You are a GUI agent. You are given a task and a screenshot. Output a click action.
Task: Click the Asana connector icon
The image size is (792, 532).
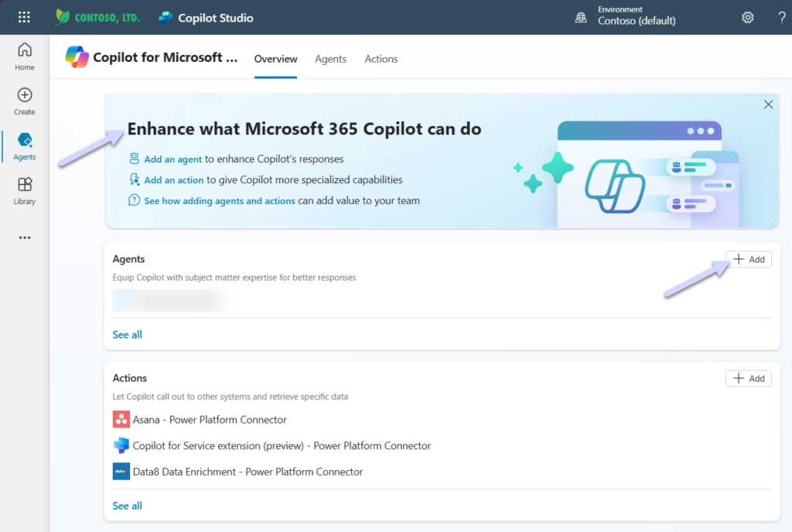click(x=121, y=419)
